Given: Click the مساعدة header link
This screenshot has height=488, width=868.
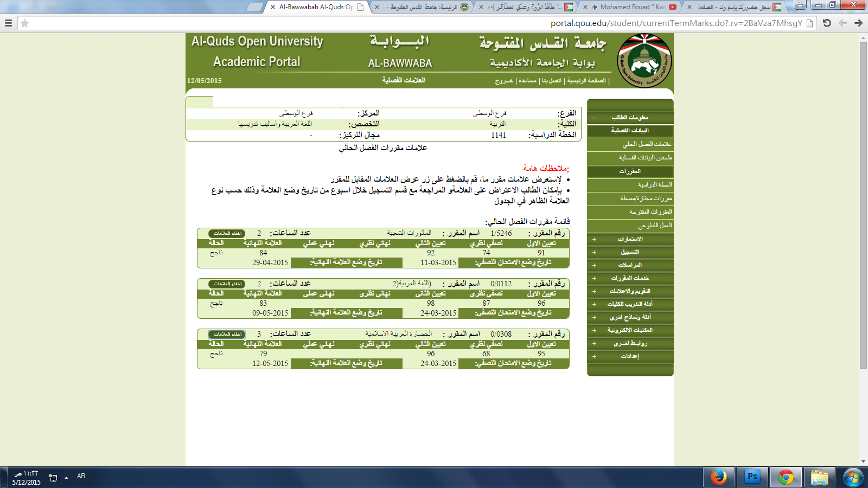Looking at the screenshot, I should pos(527,81).
